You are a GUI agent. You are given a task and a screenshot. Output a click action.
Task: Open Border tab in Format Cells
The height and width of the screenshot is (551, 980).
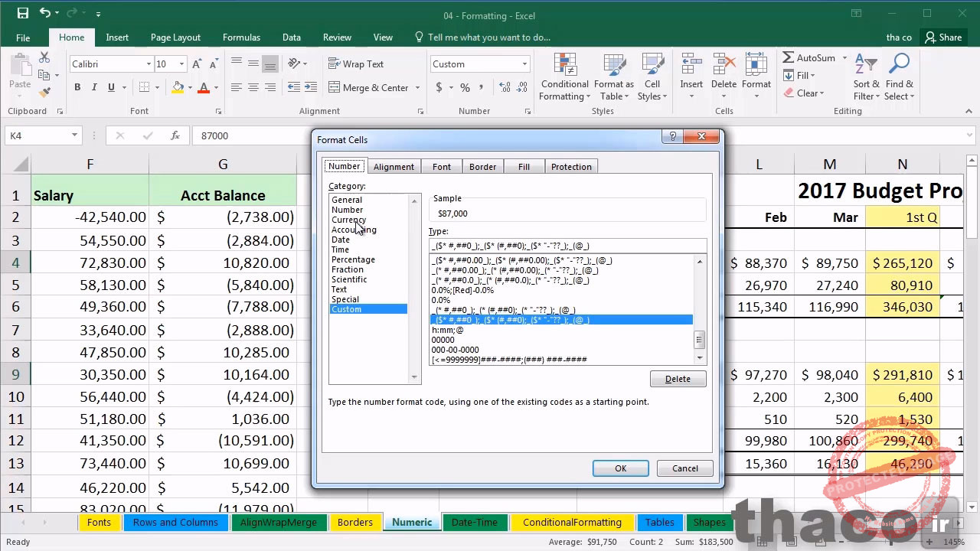(x=482, y=167)
